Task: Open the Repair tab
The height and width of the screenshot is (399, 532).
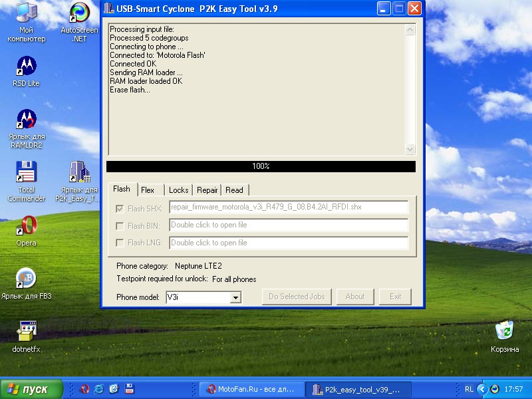Action: 207,190
